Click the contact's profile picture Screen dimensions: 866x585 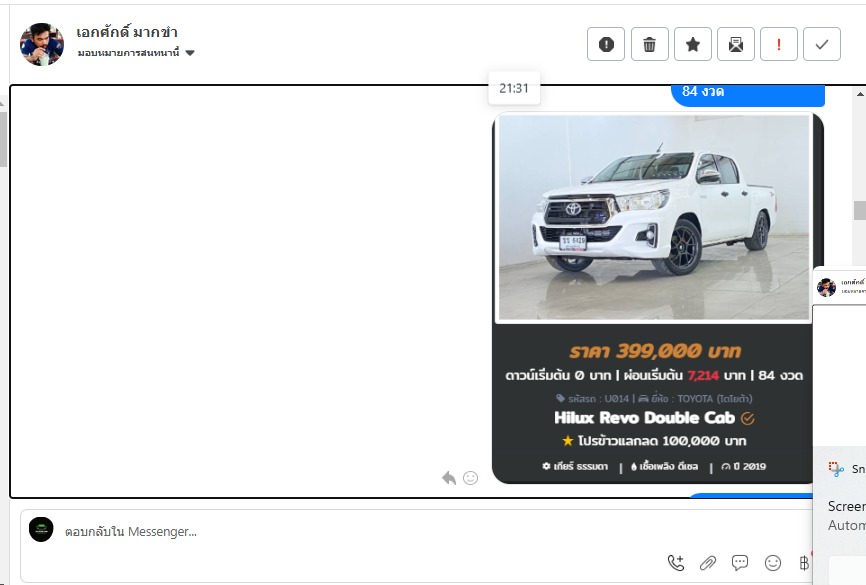(x=42, y=44)
